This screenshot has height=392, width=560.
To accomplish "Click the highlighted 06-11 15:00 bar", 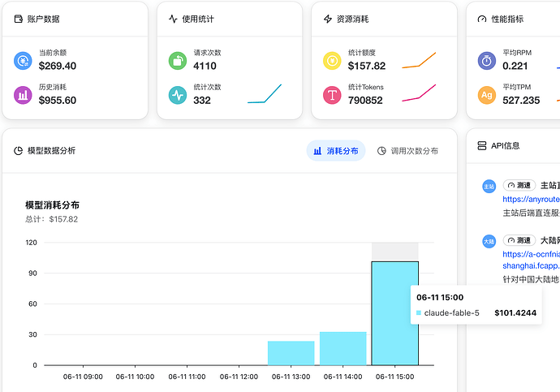I will coord(395,313).
